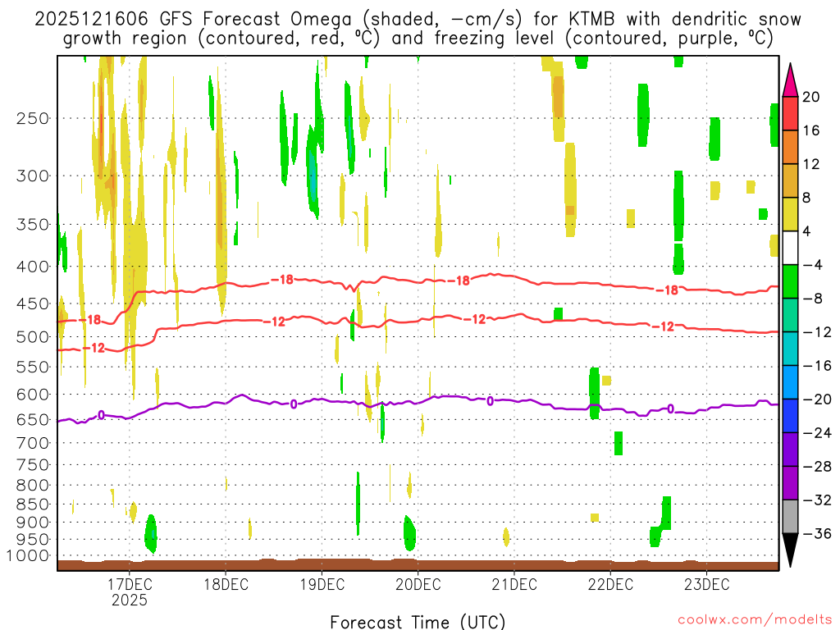Click the 250 pressure level label
This screenshot has width=840, height=630.
point(33,118)
